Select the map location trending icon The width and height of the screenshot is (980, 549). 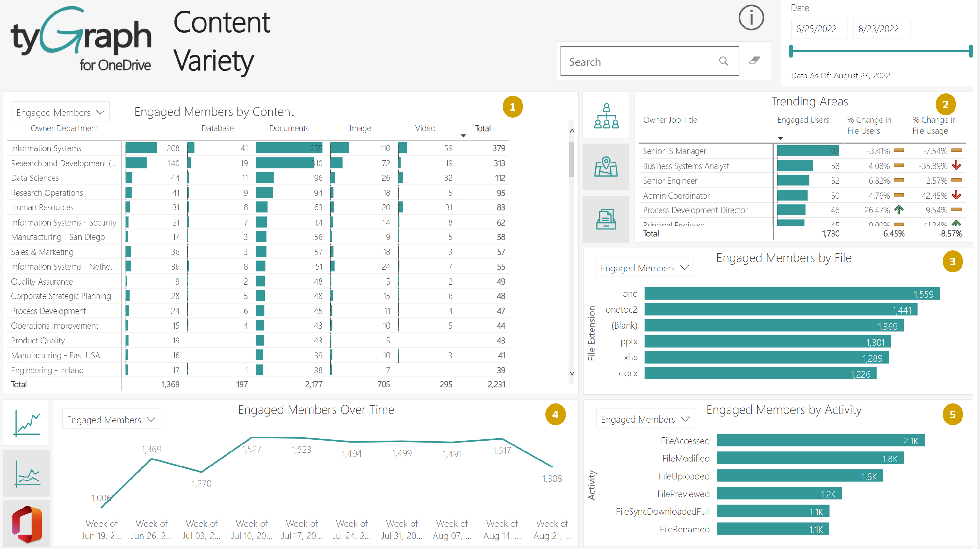pos(606,167)
